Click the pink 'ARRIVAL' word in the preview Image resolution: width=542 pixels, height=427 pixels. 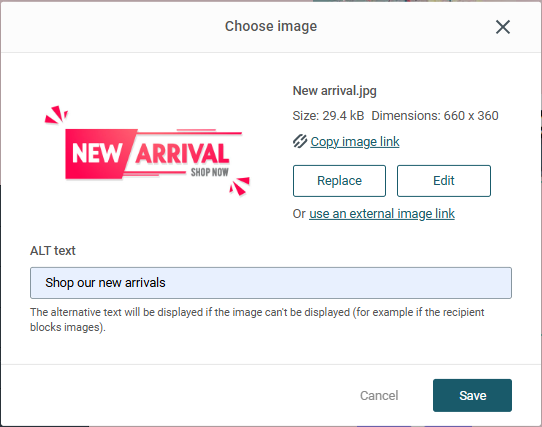tap(182, 153)
